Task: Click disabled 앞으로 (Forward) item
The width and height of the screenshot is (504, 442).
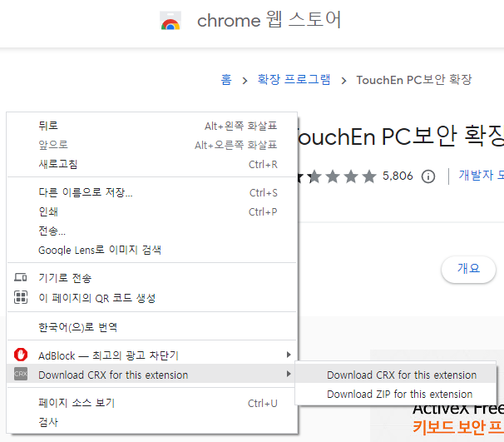Action: click(151, 145)
